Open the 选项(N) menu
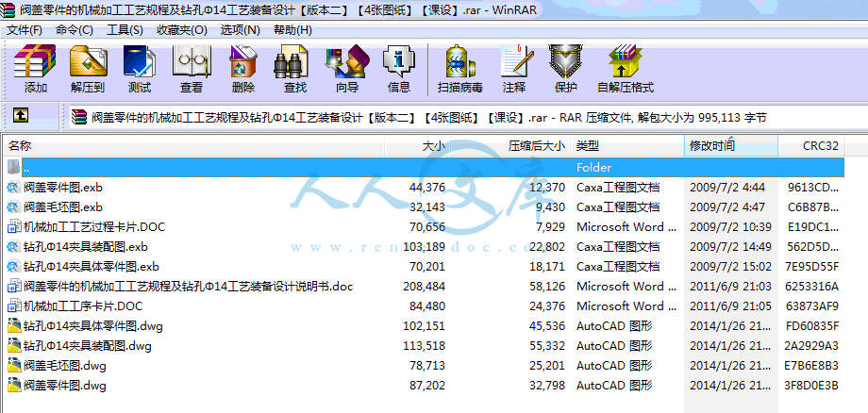The height and width of the screenshot is (413, 868). (x=240, y=30)
